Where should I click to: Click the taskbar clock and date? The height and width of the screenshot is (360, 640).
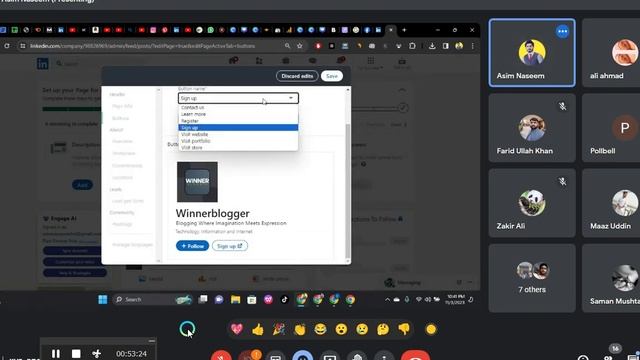point(455,300)
